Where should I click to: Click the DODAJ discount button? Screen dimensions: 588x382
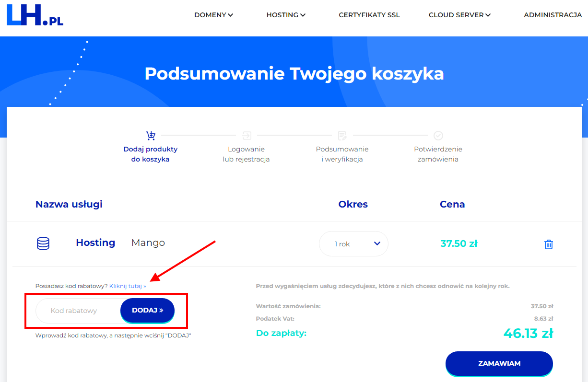click(148, 310)
